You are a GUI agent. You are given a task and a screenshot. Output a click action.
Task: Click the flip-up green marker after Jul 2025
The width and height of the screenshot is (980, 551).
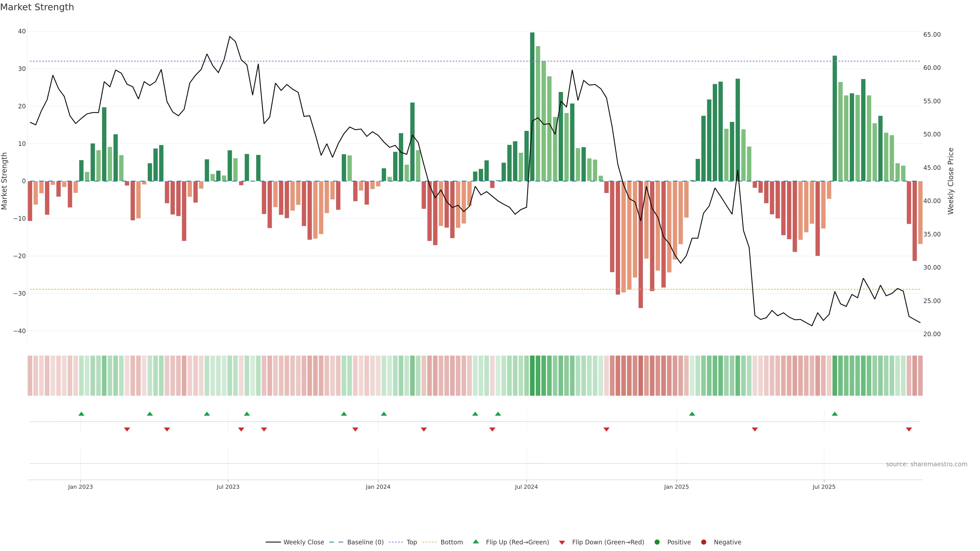[x=835, y=414]
